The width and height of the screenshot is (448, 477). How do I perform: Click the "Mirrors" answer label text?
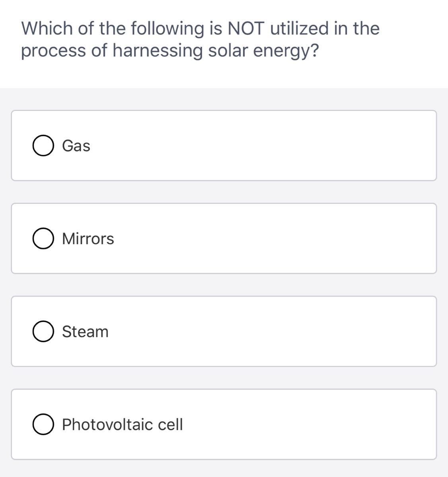(x=88, y=239)
